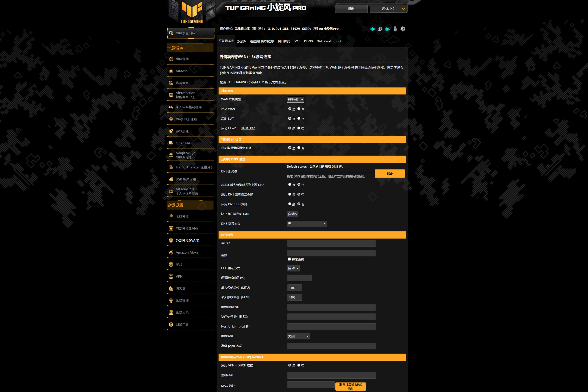Click the guest network users icon in header
The width and height of the screenshot is (588, 392).
point(380,29)
